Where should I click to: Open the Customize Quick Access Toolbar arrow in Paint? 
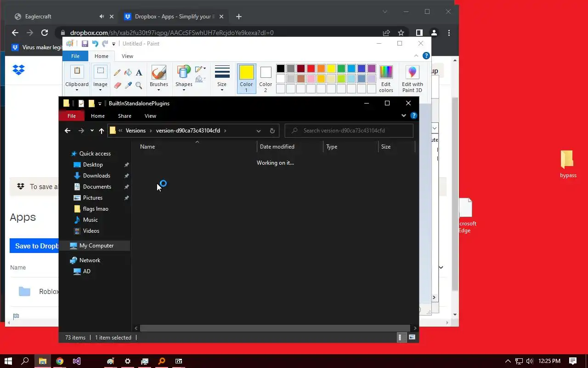tap(114, 44)
